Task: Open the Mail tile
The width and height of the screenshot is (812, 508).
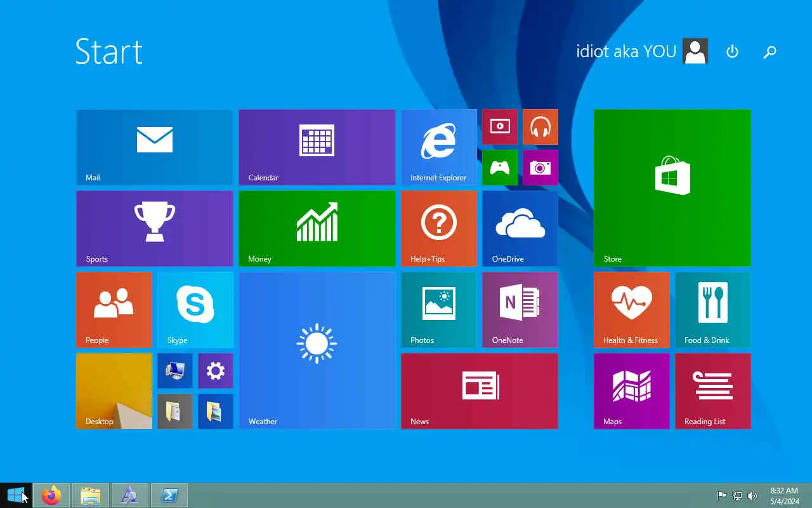Action: [x=155, y=147]
